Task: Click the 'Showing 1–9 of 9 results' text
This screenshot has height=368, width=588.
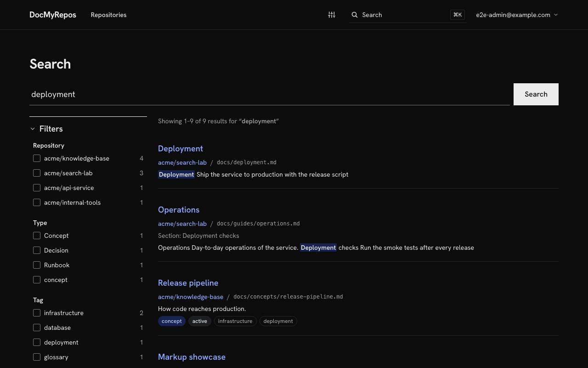Action: pyautogui.click(x=198, y=121)
